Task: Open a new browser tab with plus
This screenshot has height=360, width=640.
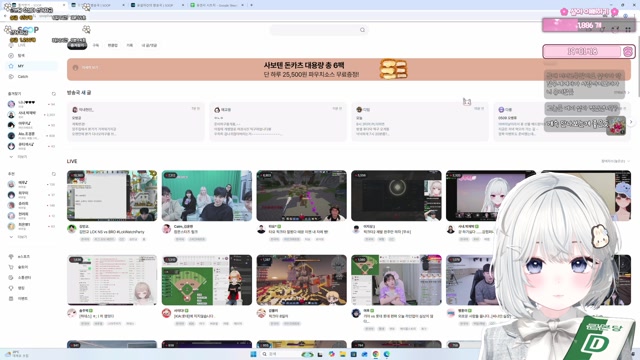Action: (251, 5)
